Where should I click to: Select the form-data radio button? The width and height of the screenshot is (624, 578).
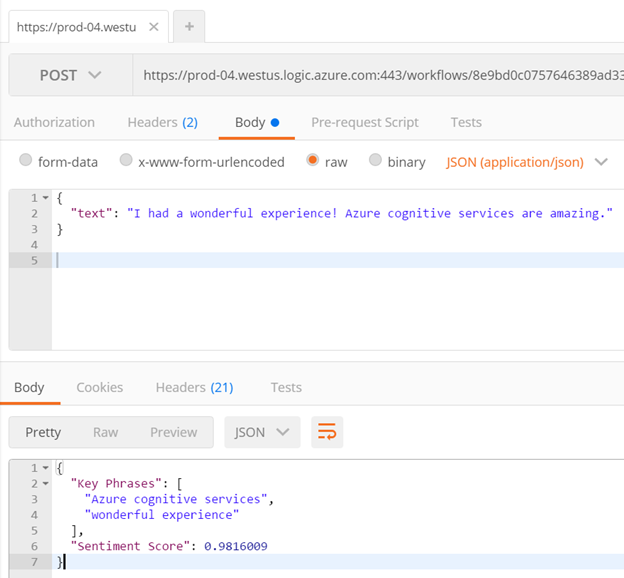tap(25, 160)
